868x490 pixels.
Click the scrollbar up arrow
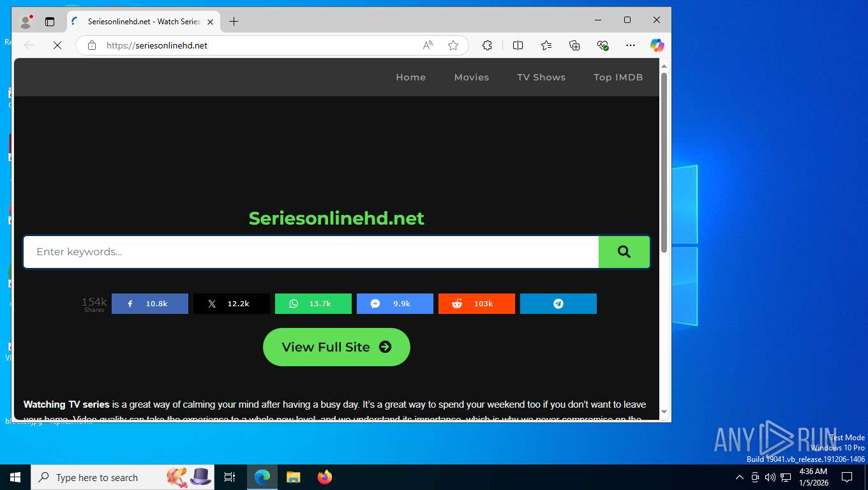(664, 66)
